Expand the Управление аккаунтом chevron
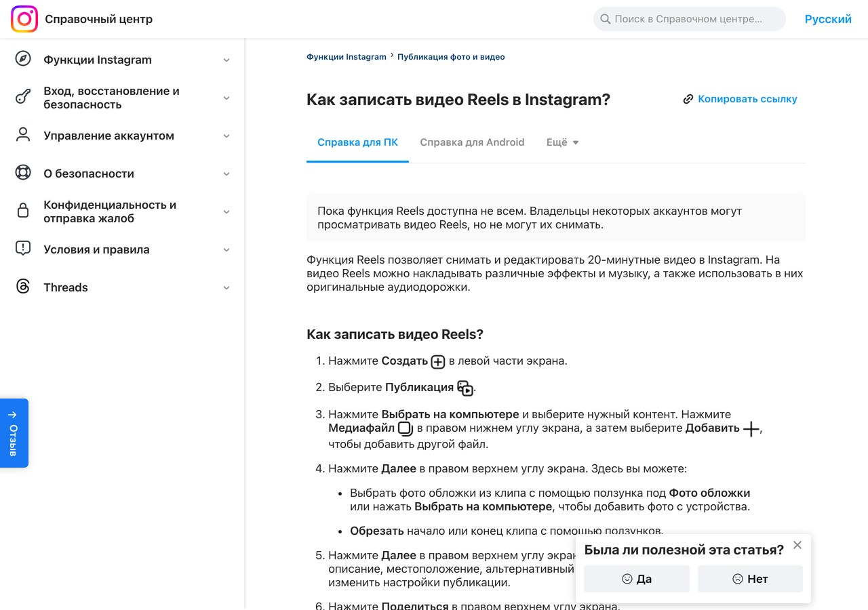868x610 pixels. coord(226,136)
